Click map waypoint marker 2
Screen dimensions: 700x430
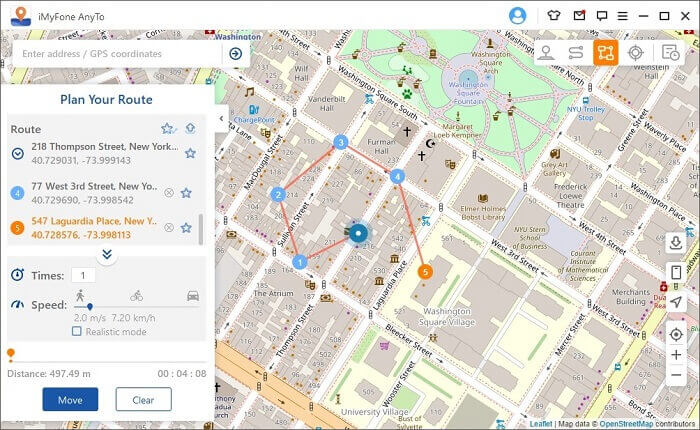tap(278, 194)
